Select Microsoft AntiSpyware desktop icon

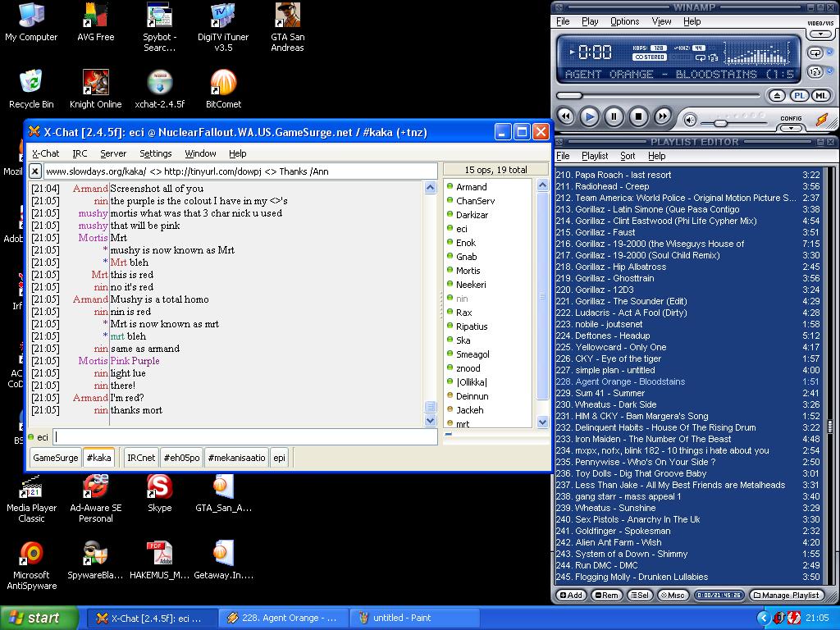pos(31,566)
